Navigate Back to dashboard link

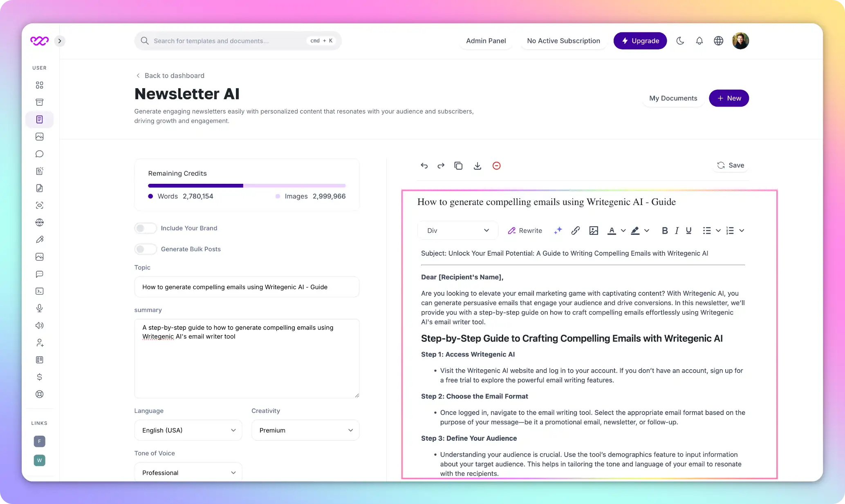point(169,75)
